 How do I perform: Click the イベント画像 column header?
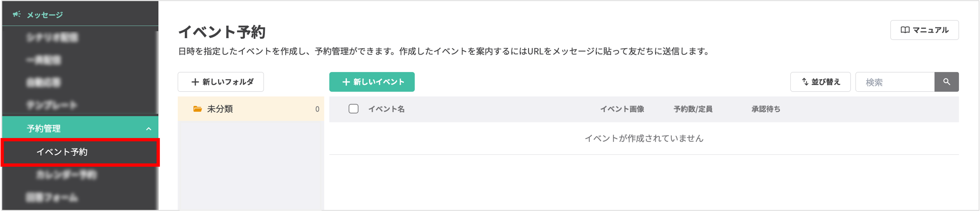[x=622, y=109]
